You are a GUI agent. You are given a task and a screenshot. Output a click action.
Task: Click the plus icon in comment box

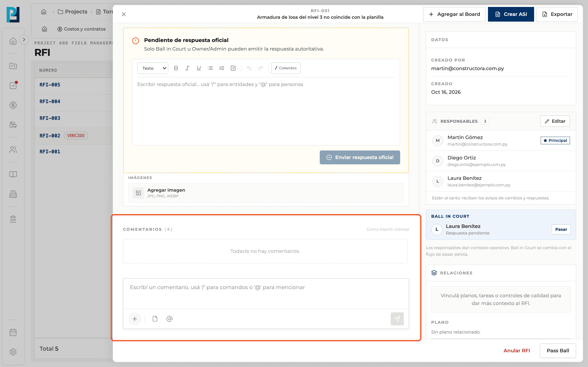[135, 319]
